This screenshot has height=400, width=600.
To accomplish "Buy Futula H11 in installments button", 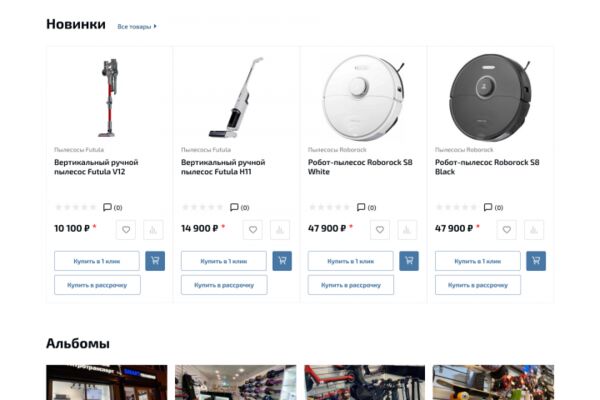I will 224,285.
